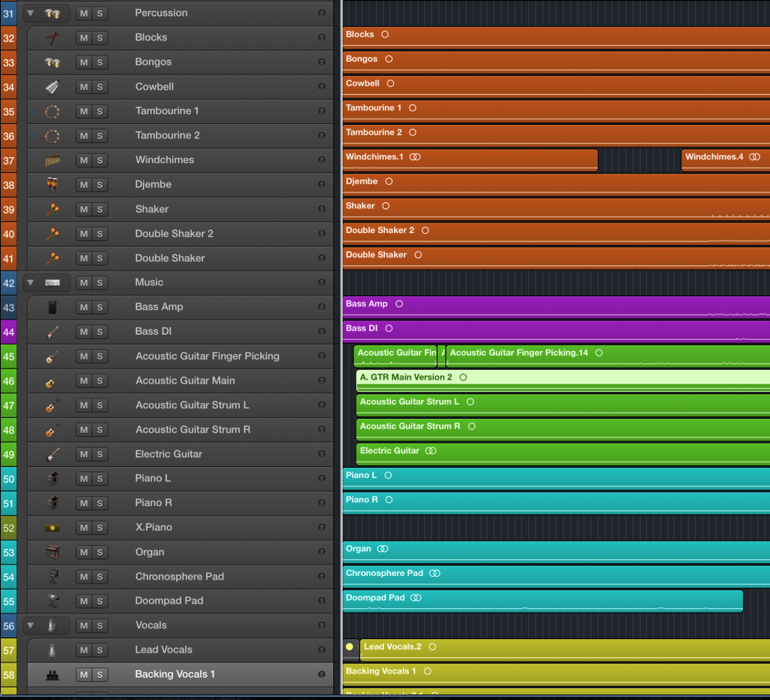Collapse the Percussion track stack

30,14
